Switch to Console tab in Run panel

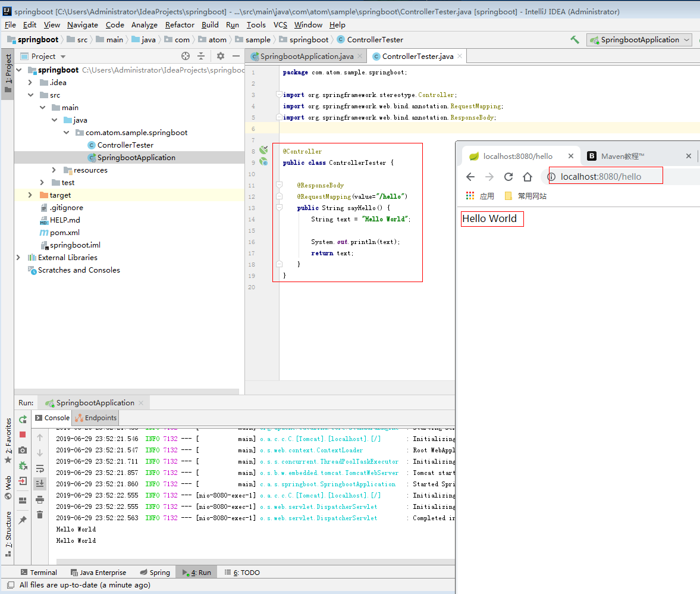click(x=52, y=418)
